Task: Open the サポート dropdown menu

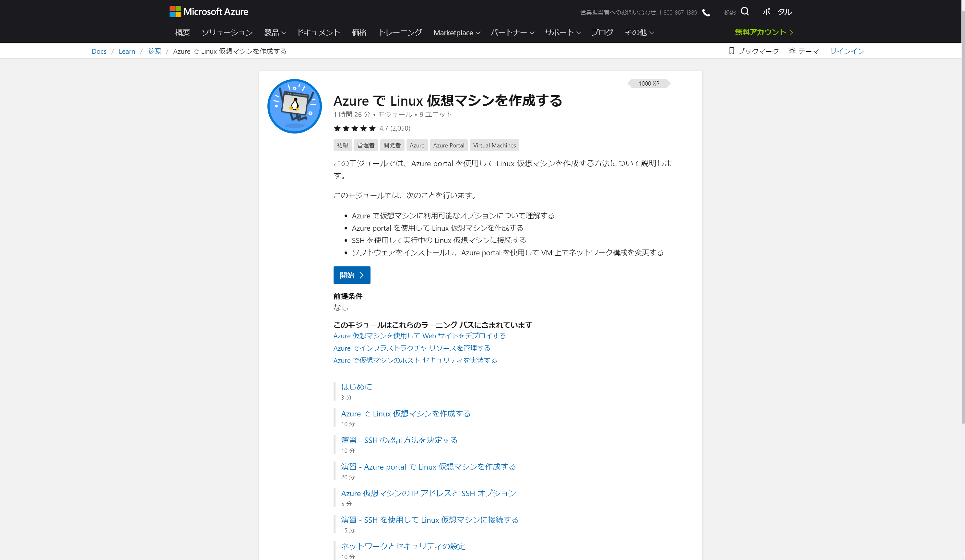Action: click(562, 32)
